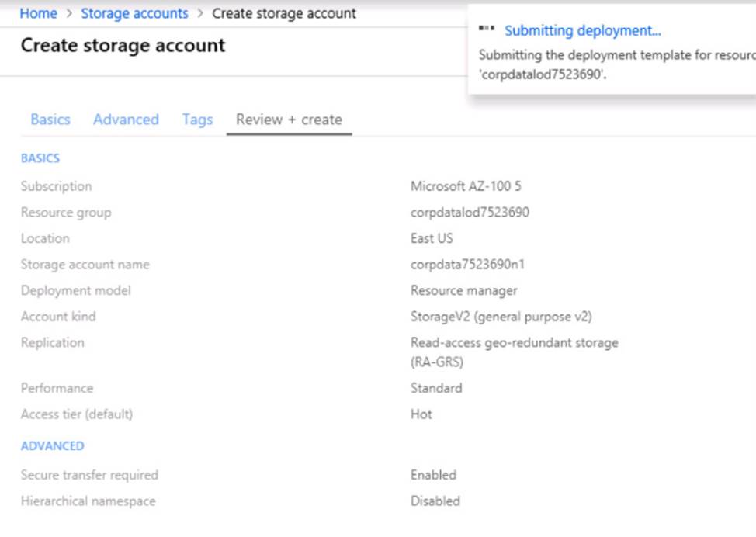Click the storage account name corpdata7523690n1
This screenshot has width=756, height=537.
[467, 265]
